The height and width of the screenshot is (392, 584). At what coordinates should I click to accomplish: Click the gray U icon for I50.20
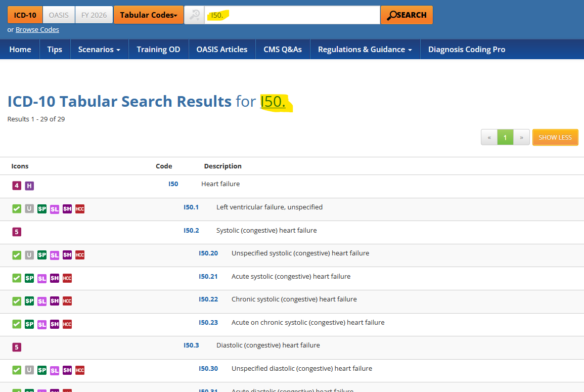(29, 255)
